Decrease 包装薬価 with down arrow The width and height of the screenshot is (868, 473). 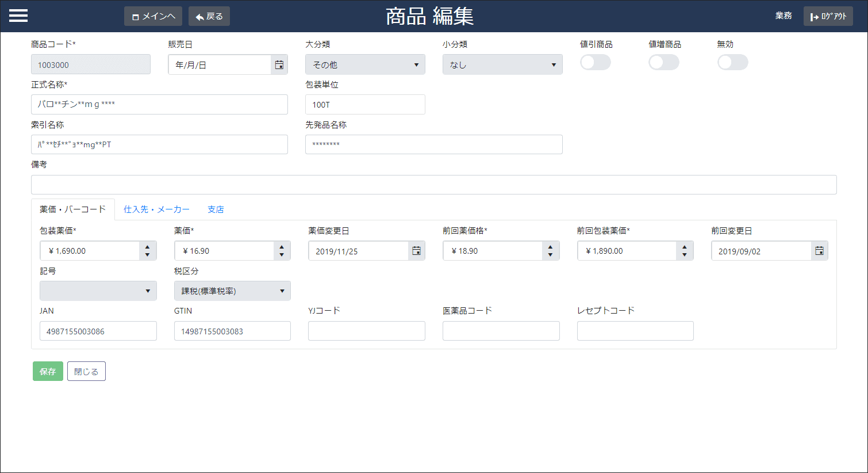tap(148, 255)
